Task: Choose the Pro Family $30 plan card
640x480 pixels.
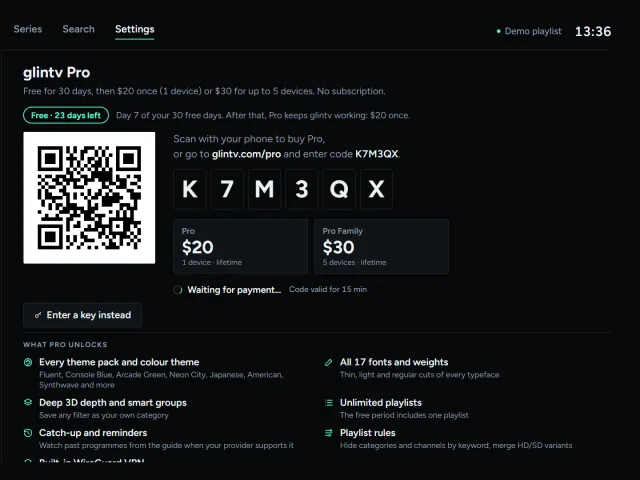Action: point(381,246)
